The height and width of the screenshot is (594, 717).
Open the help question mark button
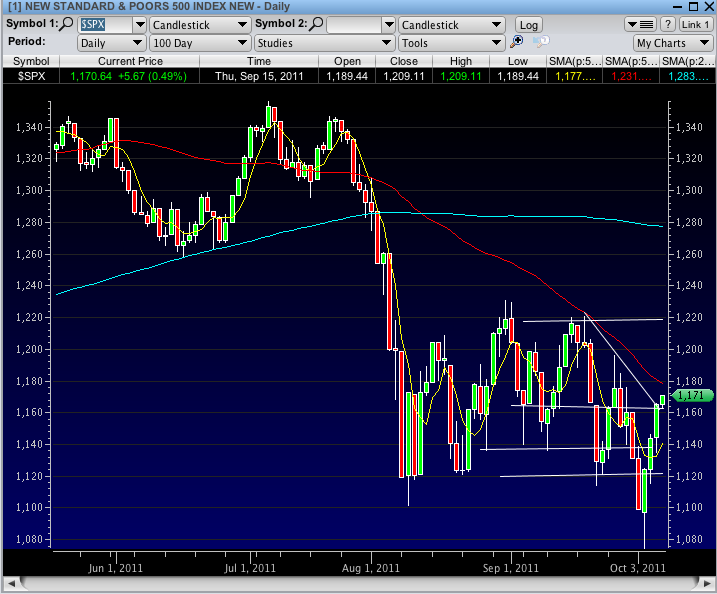667,24
